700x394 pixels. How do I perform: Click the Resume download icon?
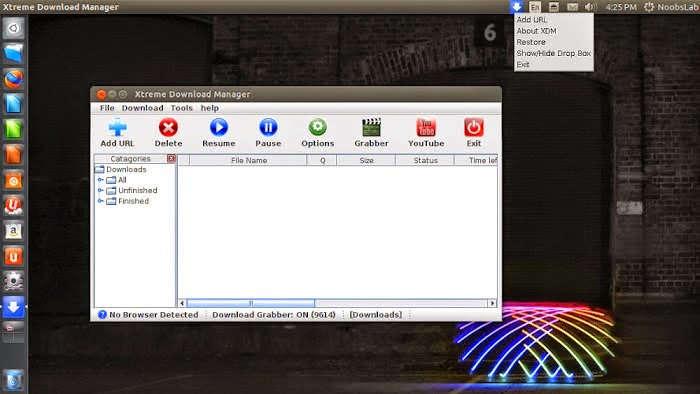219,128
